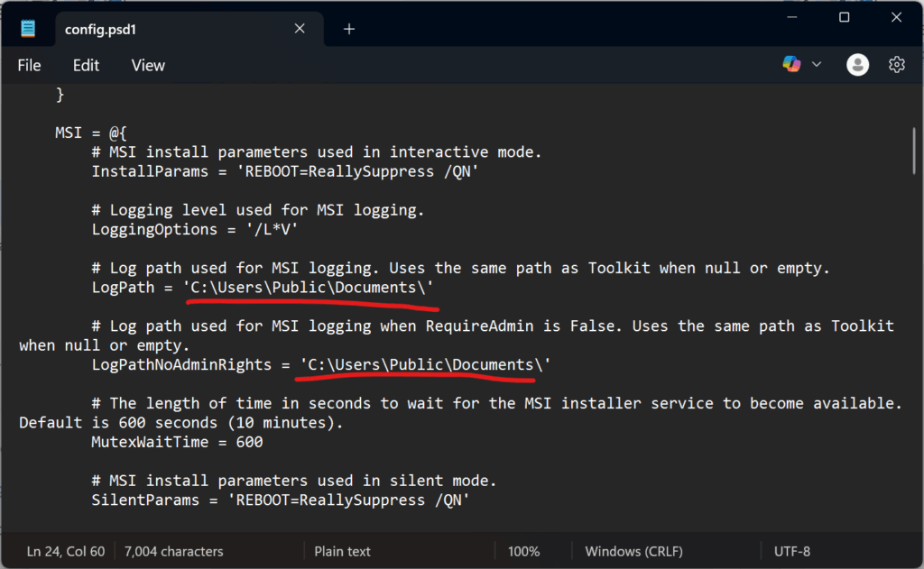Open Notepad settings with the gear icon
924x569 pixels.
[896, 64]
